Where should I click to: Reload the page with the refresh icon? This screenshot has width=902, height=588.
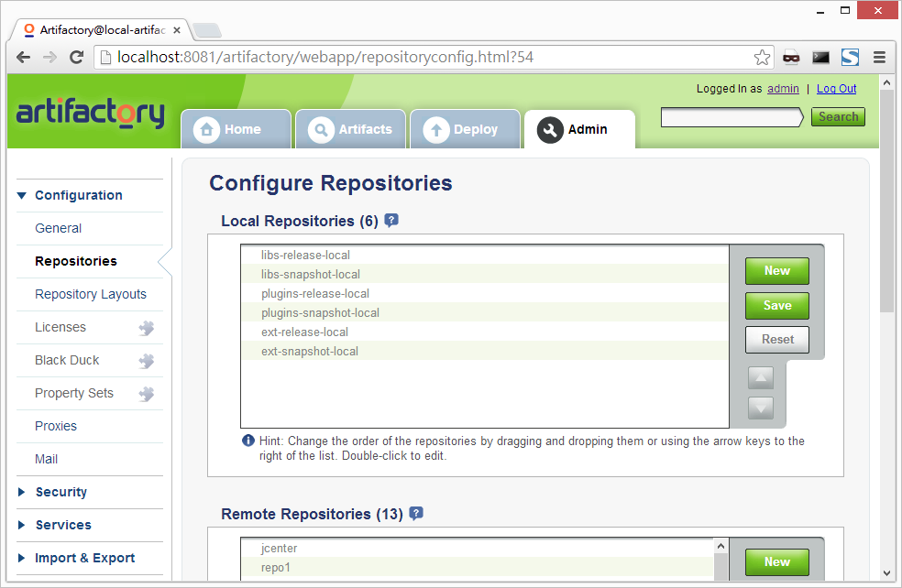coord(77,58)
